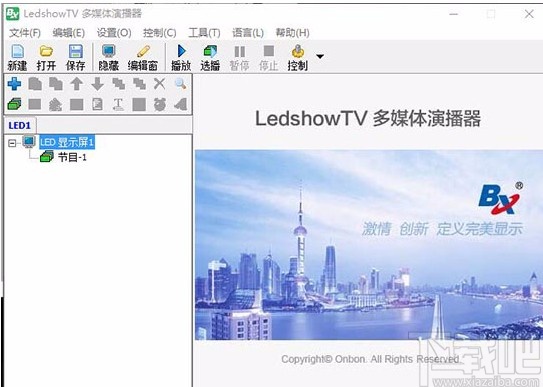This screenshot has height=387, width=543.
Task: Select the LED 显示屏1 tree item
Action: [67, 142]
